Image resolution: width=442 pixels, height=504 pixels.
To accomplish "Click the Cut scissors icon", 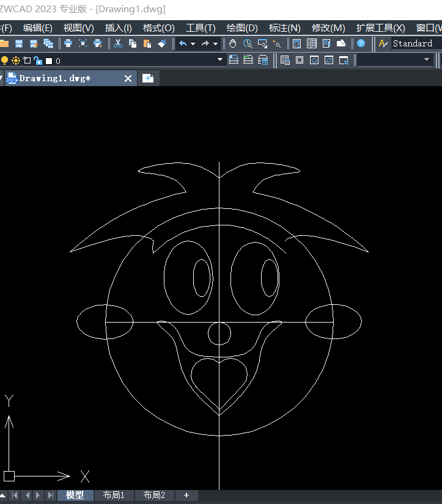I will [118, 43].
